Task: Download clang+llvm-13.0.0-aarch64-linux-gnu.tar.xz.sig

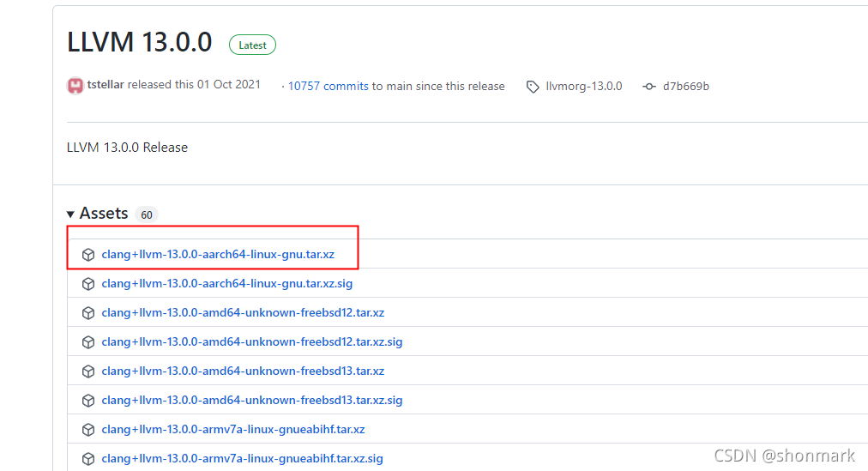Action: coord(227,283)
